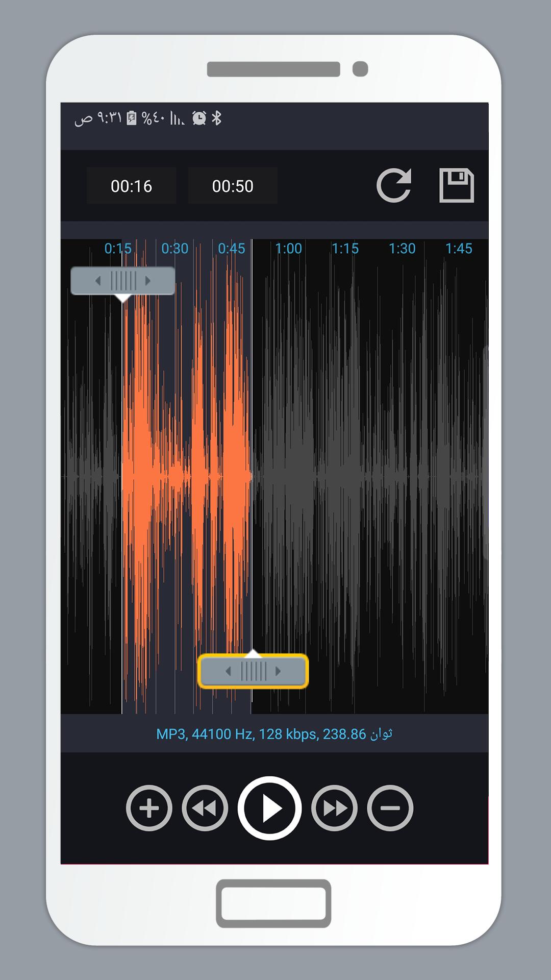Click the 0:30 timeline label
The image size is (551, 980).
[175, 249]
